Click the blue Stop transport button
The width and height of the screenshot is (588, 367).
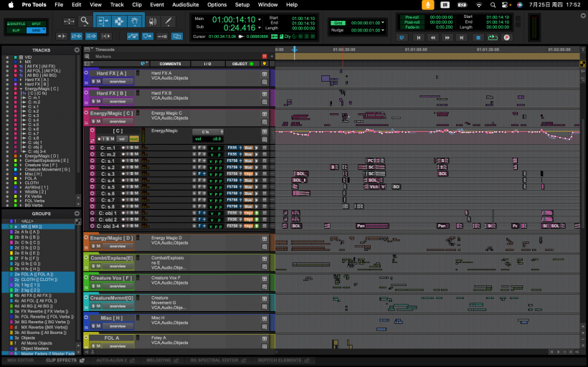click(x=478, y=37)
